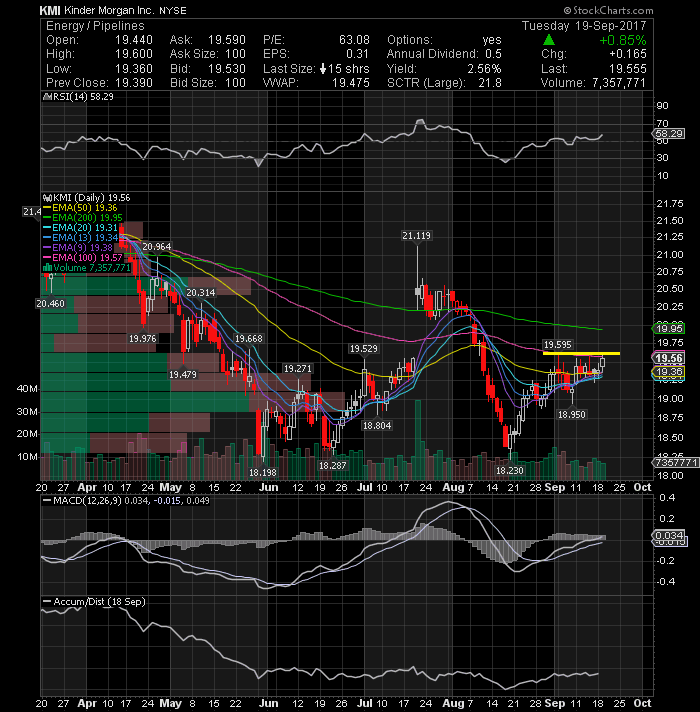
Task: Click the date Tuesday 19-Sep-2017
Action: coord(584,25)
